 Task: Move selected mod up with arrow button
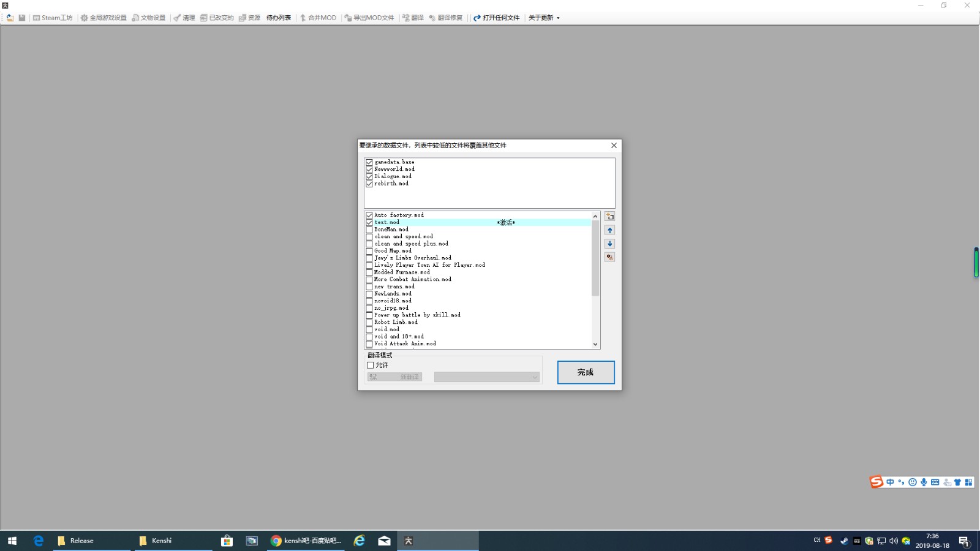click(609, 230)
